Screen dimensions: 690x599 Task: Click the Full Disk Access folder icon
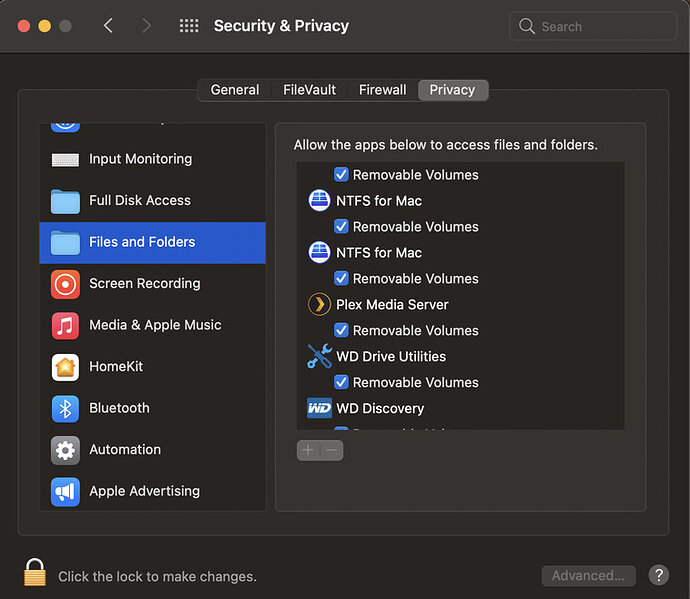pos(65,201)
